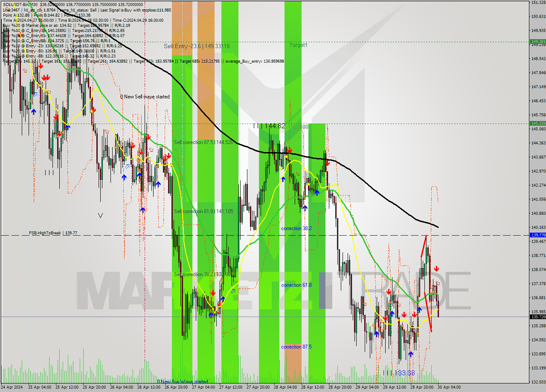Click the 'Sell Entry -23.6 | 149.33116' label
Viewport: 546px width, 392px height.
point(197,46)
